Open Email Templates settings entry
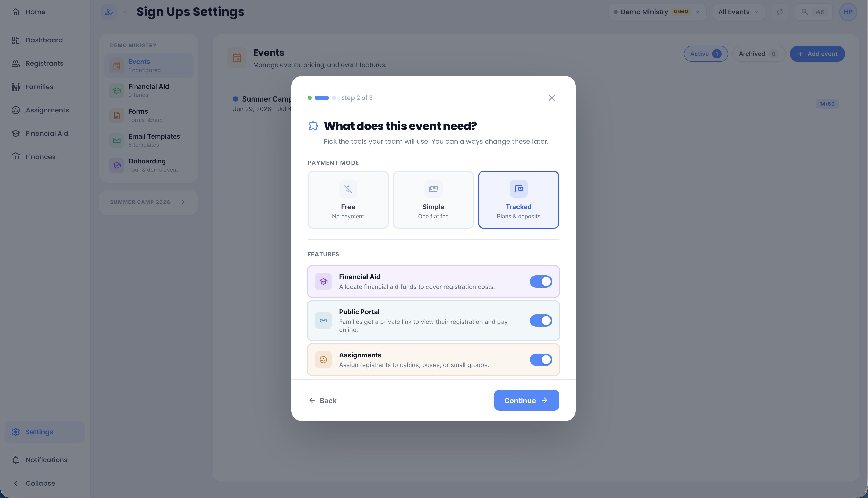This screenshot has width=868, height=498. pyautogui.click(x=148, y=140)
